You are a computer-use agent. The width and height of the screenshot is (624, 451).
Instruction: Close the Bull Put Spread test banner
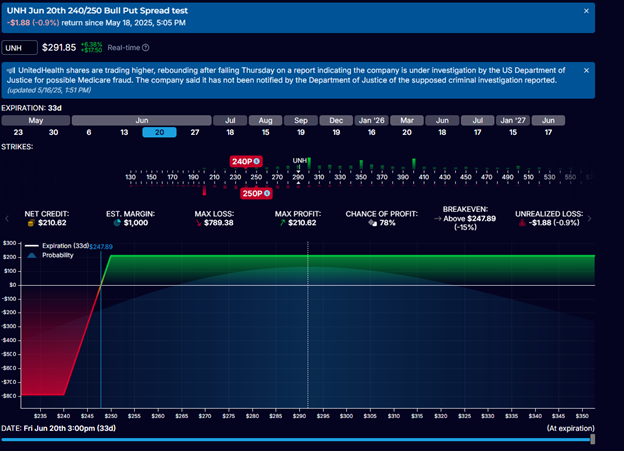click(x=586, y=11)
